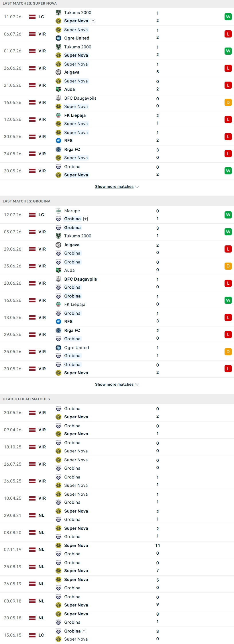Click the Auda logo in 21.06.26 match
Image resolution: width=234 pixels, height=644 pixels.
tap(58, 89)
